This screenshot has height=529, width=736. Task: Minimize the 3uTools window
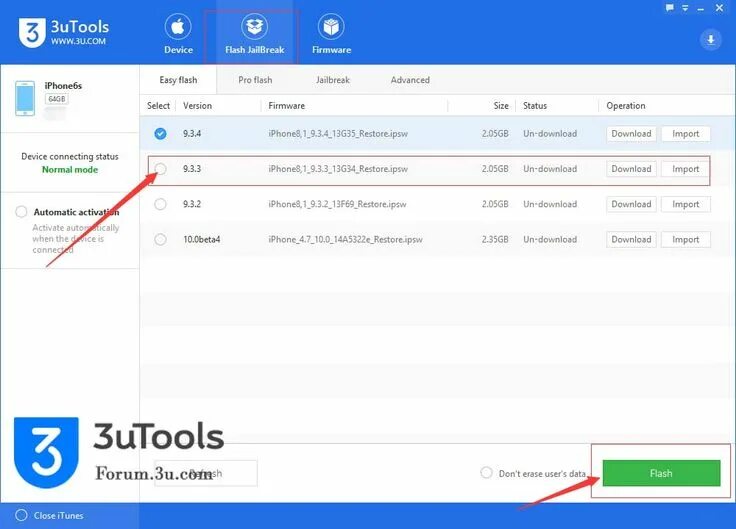coord(700,8)
